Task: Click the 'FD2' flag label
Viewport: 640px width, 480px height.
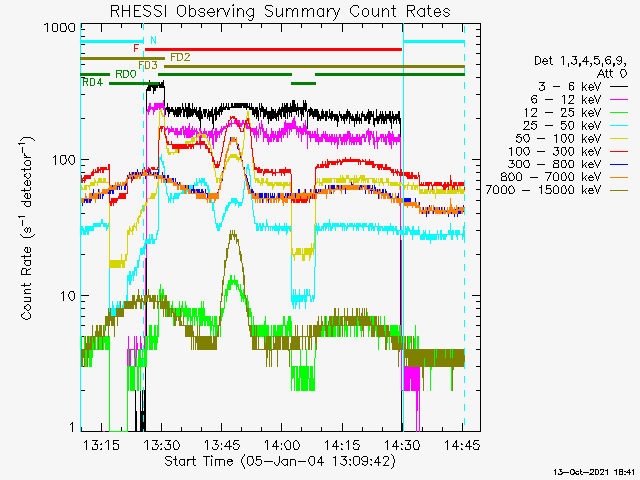Action: [x=180, y=57]
